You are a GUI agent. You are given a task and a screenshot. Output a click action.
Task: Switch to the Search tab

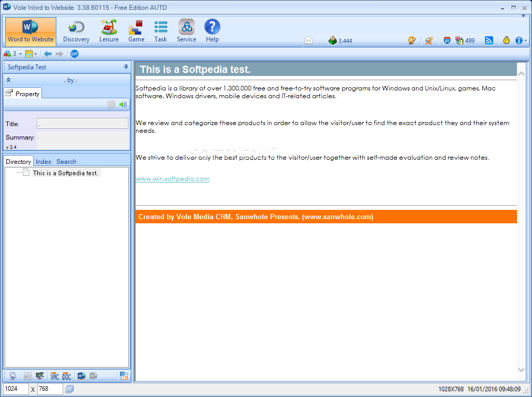(x=66, y=162)
